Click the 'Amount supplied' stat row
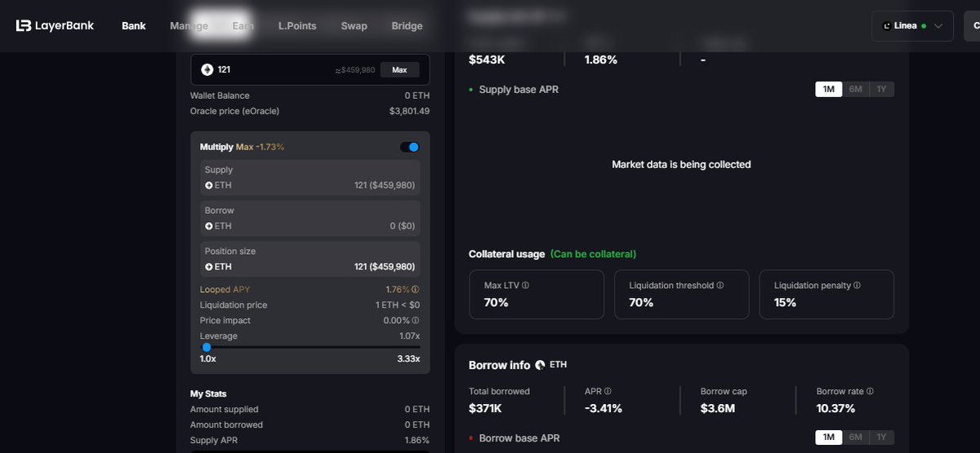Screen dimensions: 980x453 [310, 409]
